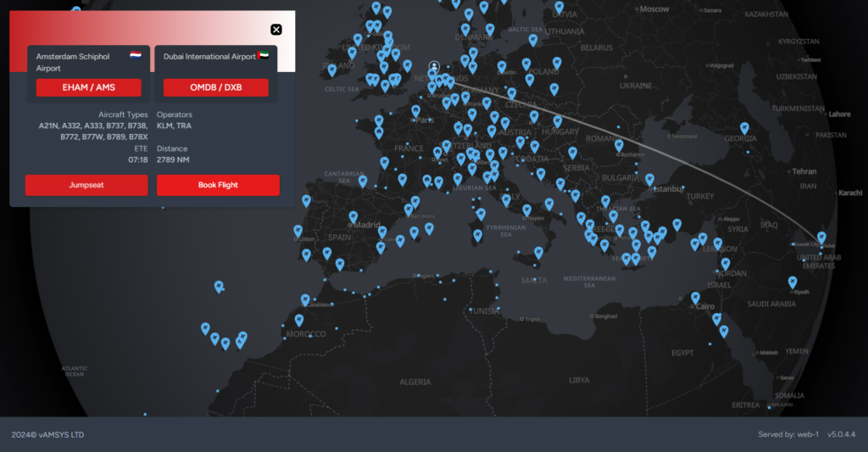This screenshot has width=868, height=452.
Task: Select the airport marker above Bucharest
Action: tap(619, 146)
